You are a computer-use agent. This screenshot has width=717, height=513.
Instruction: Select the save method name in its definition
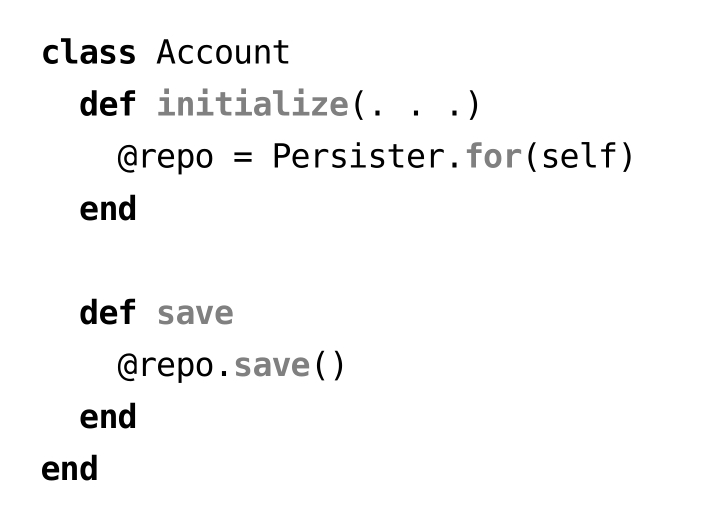195,313
